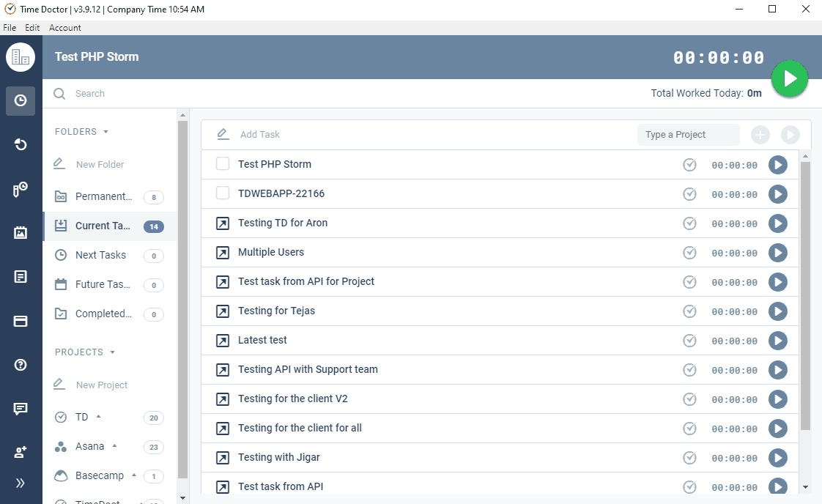Tick the Test PHP Storm task checkbox
Image resolution: width=822 pixels, height=504 pixels.
223,163
